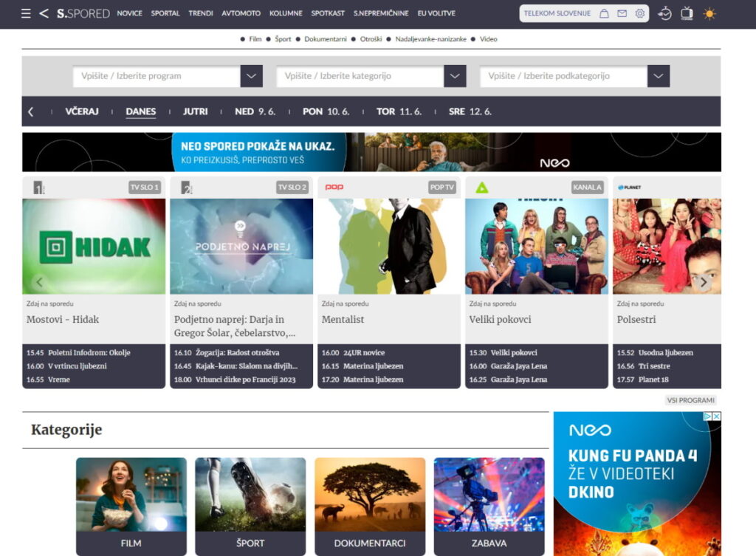Click the VSI PROGRAMI button

[692, 399]
